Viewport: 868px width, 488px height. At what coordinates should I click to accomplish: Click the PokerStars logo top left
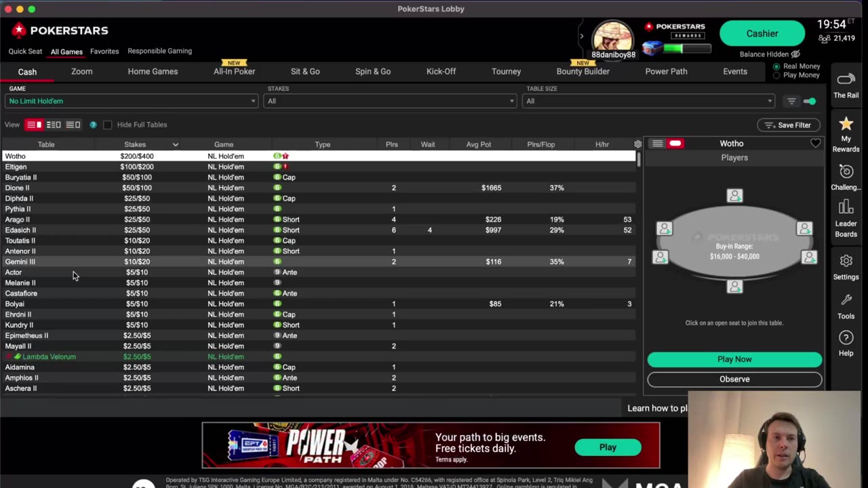60,30
